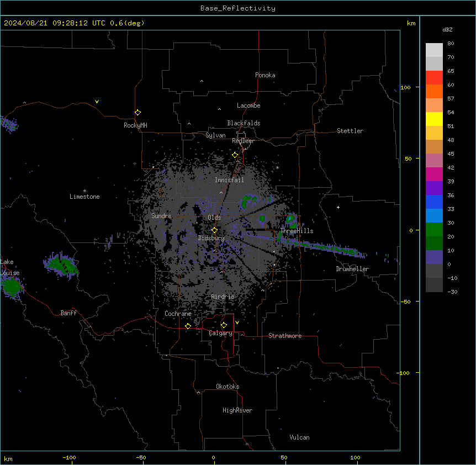Image resolution: width=476 pixels, height=465 pixels.
Task: Select the yellow diamond marker between Olds and Didsbury
Action: click(x=214, y=230)
